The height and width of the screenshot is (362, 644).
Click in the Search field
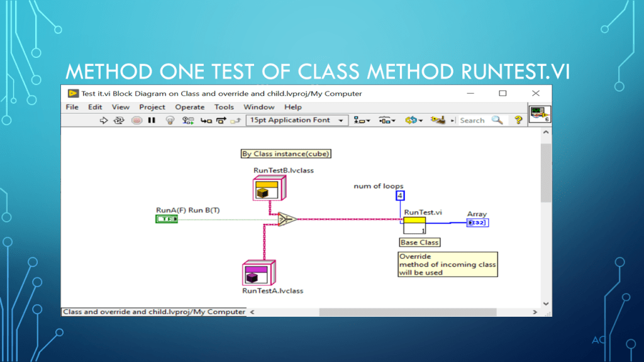tap(473, 121)
